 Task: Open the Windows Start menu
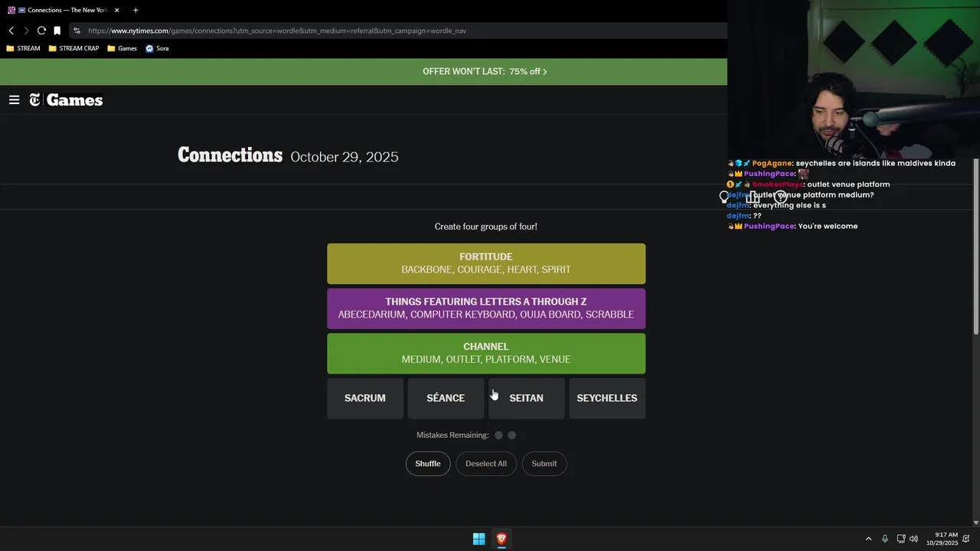pos(479,539)
